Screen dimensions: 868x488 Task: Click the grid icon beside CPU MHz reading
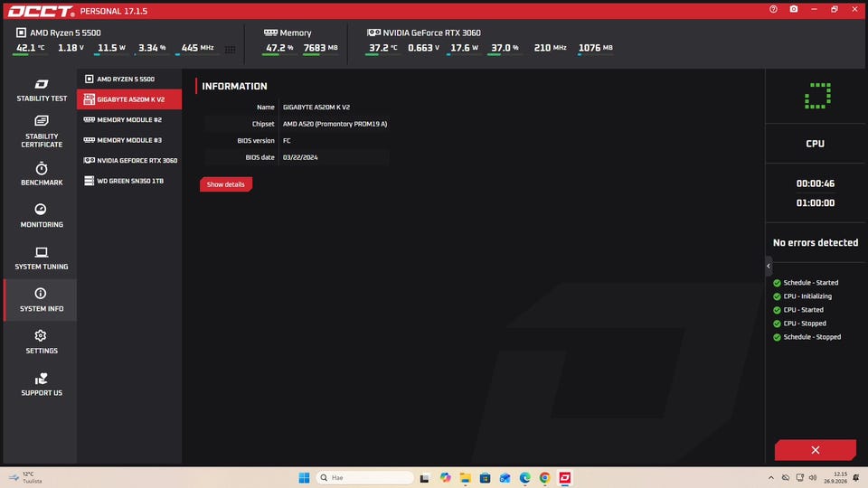tap(231, 49)
